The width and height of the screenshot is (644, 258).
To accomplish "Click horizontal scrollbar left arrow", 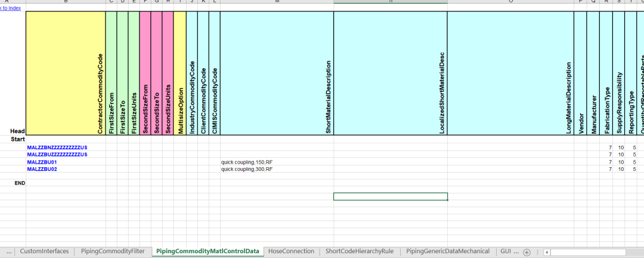I will [x=546, y=252].
